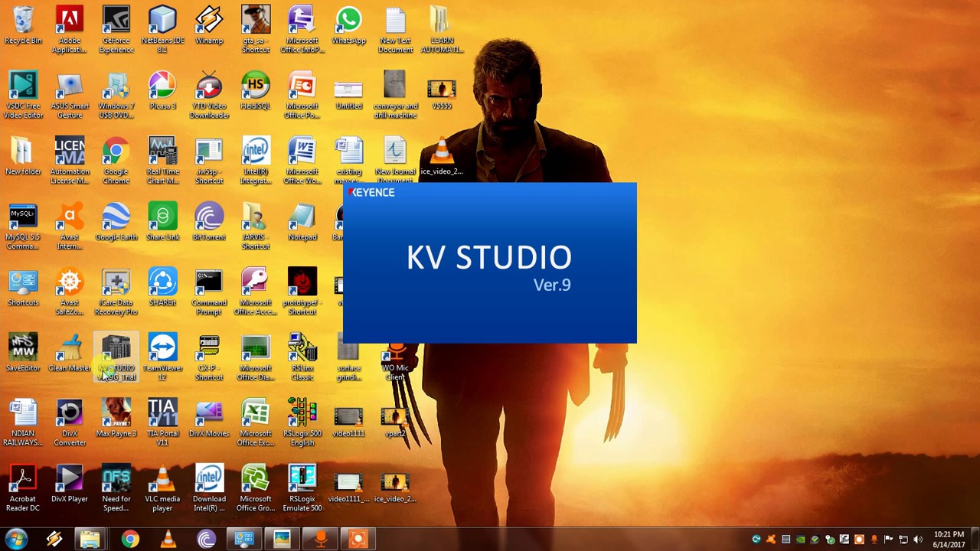Launch Clean Master desktop shortcut
This screenshot has width=980, height=551.
coord(70,354)
